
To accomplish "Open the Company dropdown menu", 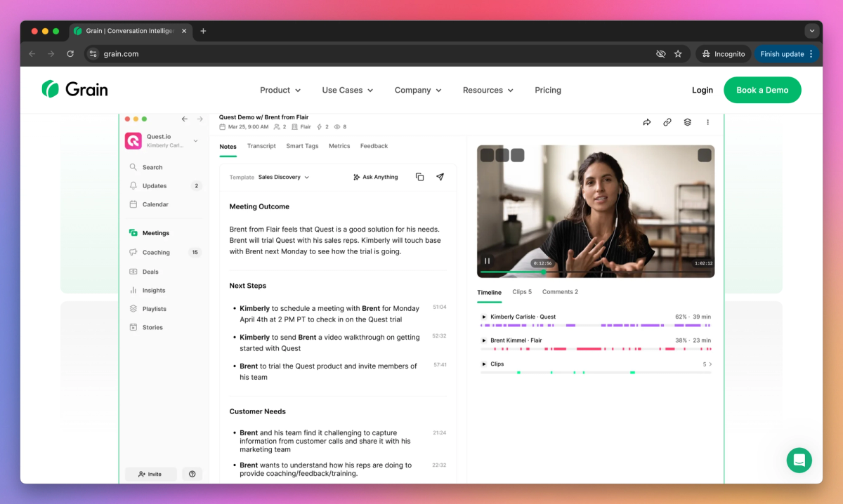I will coord(418,90).
